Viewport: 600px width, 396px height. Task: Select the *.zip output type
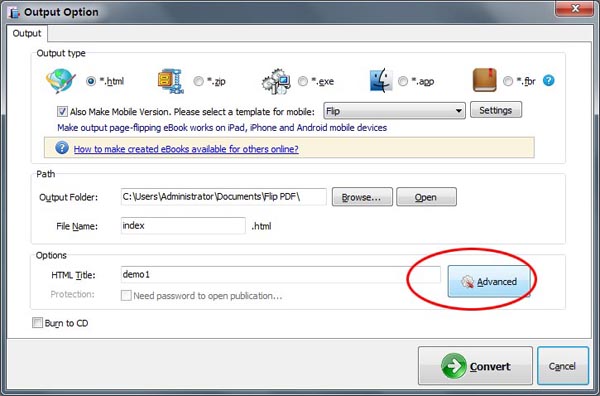coord(198,81)
